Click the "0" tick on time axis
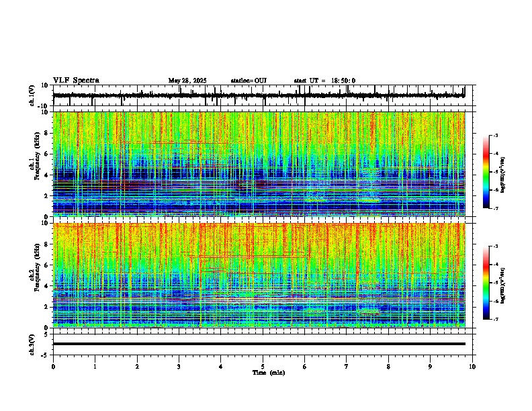The image size is (532, 411). pyautogui.click(x=53, y=367)
